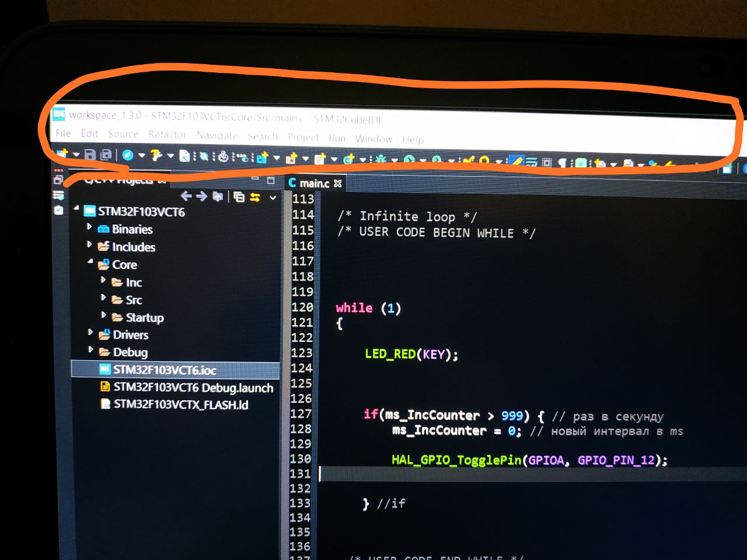
Task: Expand the Debug folder arrow
Action: pyautogui.click(x=90, y=349)
